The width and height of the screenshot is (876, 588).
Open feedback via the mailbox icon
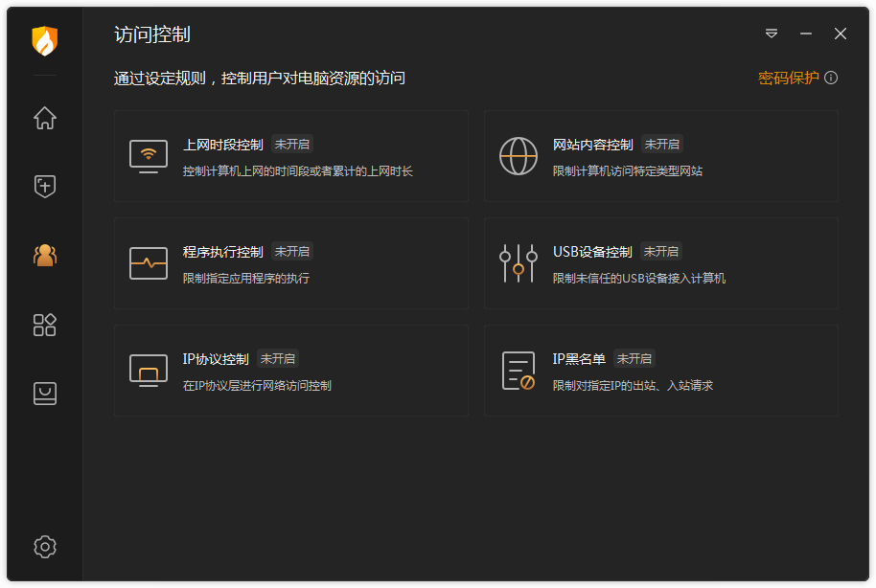tap(43, 394)
